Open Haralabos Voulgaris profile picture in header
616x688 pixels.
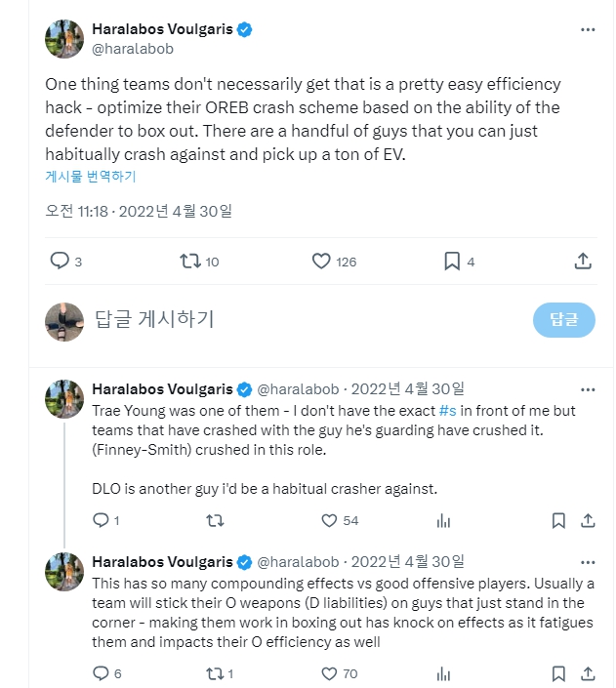pyautogui.click(x=64, y=39)
